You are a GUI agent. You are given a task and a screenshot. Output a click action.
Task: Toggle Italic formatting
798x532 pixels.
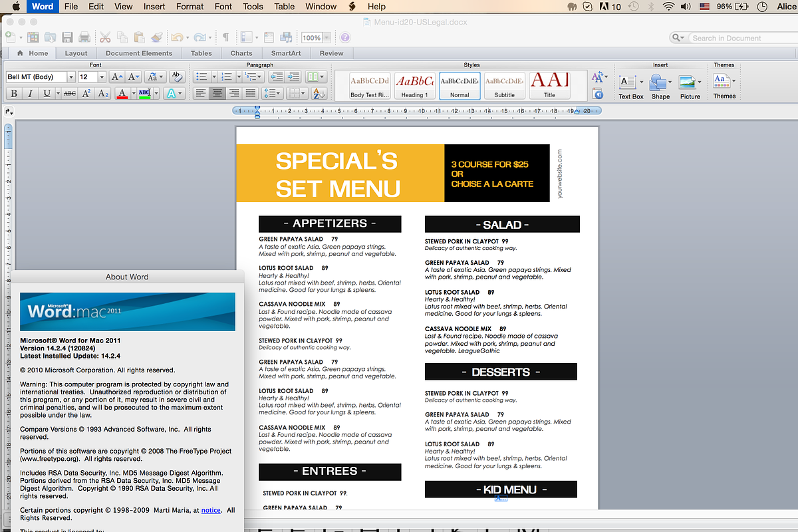click(x=31, y=94)
